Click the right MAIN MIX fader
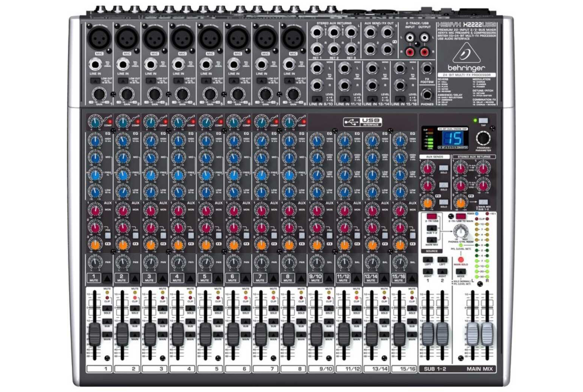This screenshot has height=392, width=583. [x=487, y=334]
